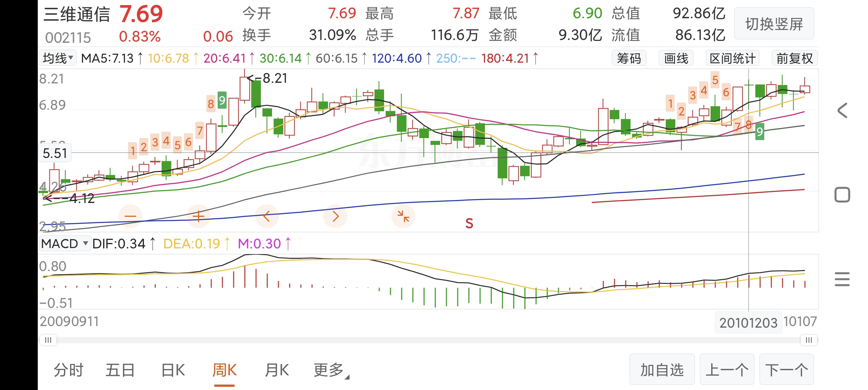Tap 前复权 adjustment button
This screenshot has height=390, width=868.
pyautogui.click(x=794, y=58)
